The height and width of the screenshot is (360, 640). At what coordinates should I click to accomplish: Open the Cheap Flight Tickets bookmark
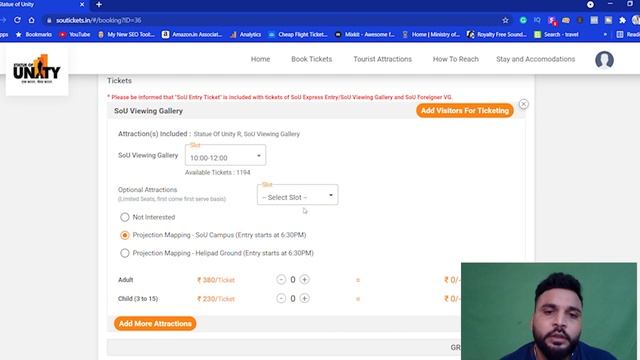[x=298, y=35]
